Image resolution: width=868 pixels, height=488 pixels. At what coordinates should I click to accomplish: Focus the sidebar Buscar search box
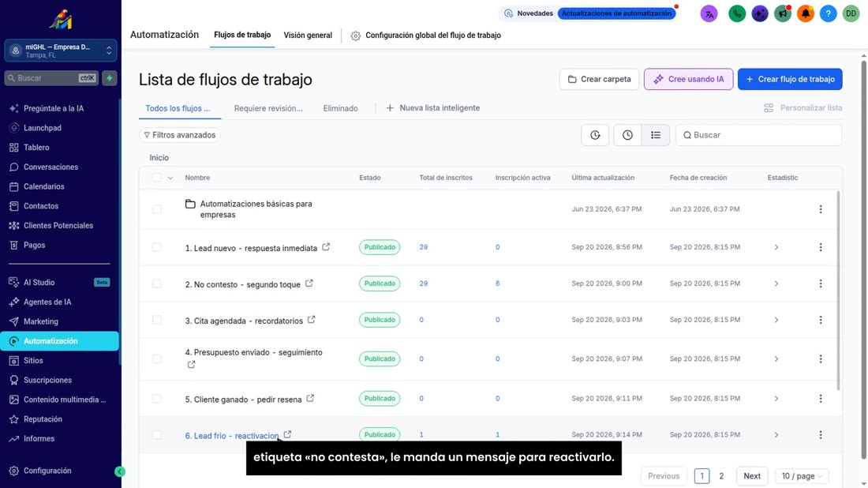pyautogui.click(x=51, y=78)
